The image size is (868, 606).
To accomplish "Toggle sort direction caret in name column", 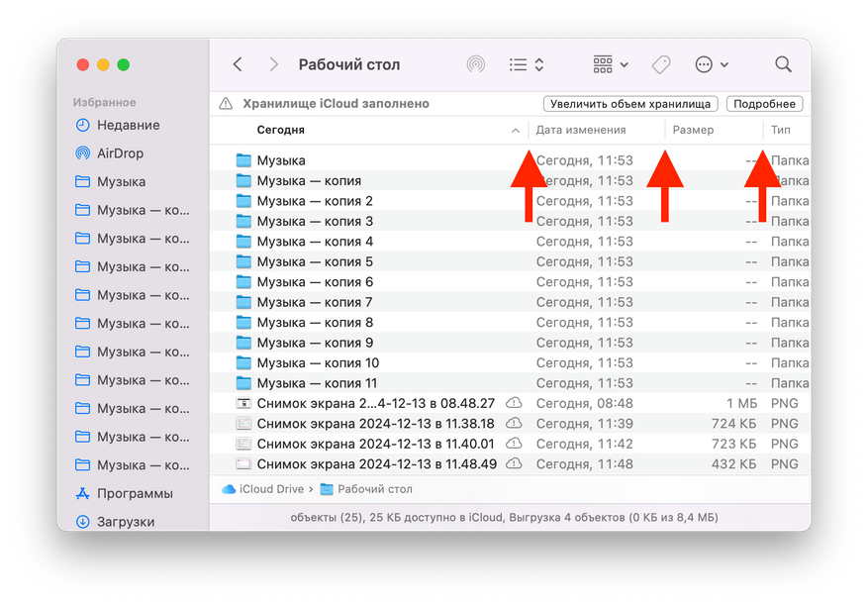I will [516, 130].
